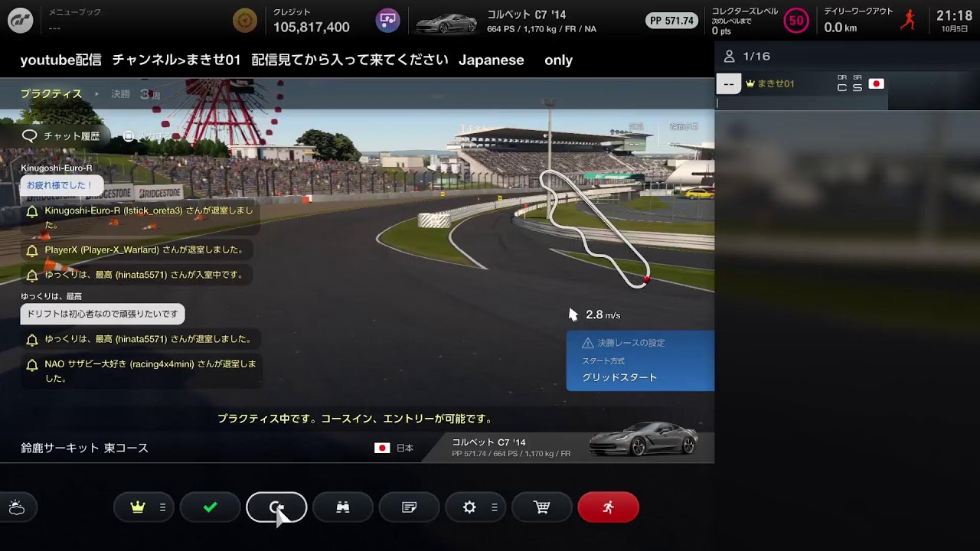
Task: Open the weather and time icon button
Action: pyautogui.click(x=17, y=507)
